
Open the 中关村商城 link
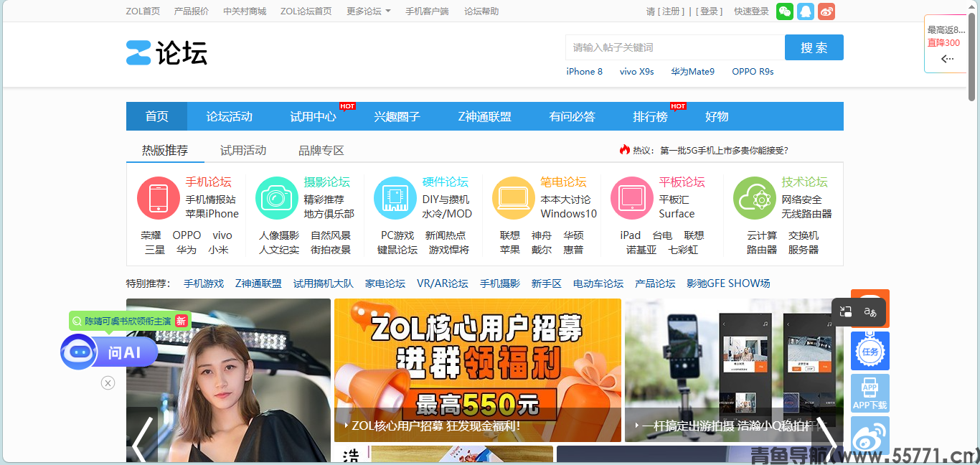(245, 11)
